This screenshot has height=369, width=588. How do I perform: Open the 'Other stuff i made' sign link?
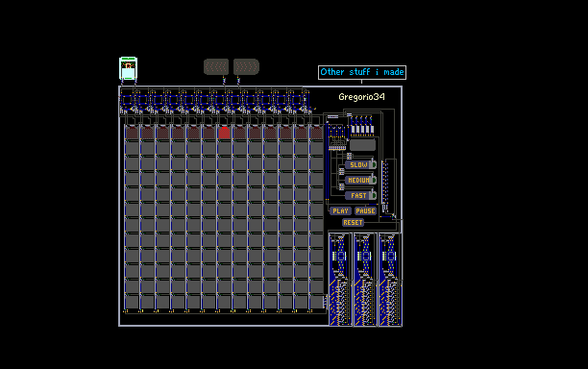coord(362,72)
